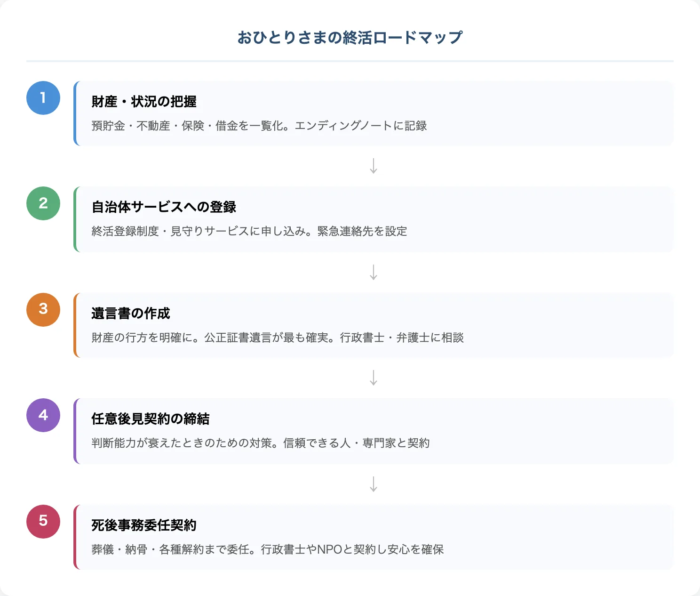This screenshot has height=596, width=700.
Task: Select the blue step 1 circle icon
Action: (43, 98)
